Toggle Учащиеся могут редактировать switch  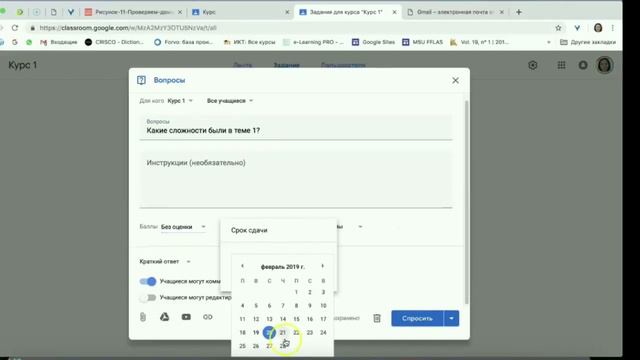[x=148, y=298]
